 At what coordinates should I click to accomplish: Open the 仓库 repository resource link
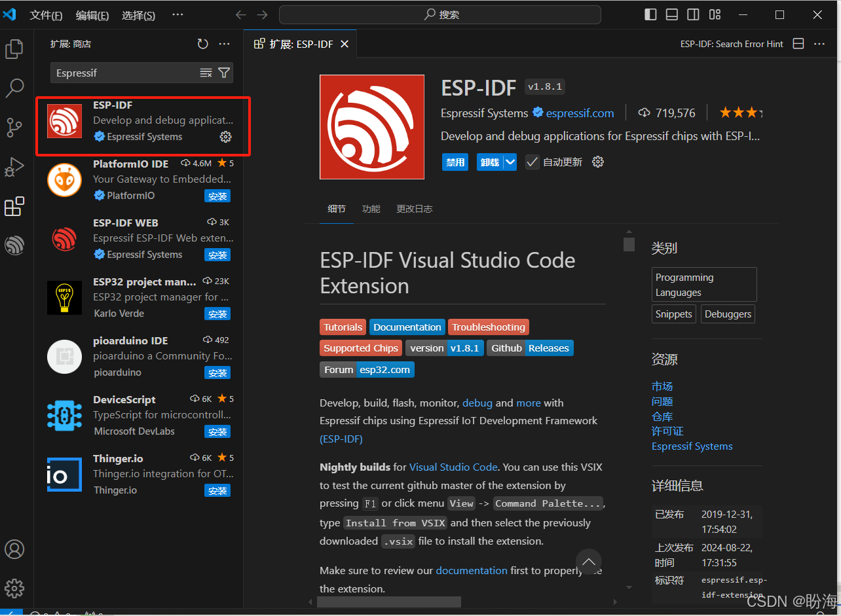click(662, 416)
